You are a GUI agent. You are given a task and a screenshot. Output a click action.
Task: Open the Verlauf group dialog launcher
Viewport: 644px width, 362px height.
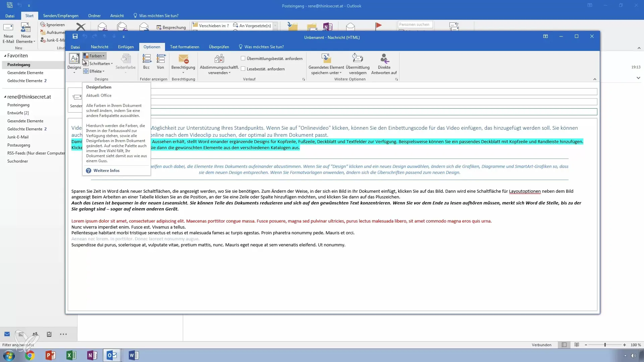[x=304, y=79]
